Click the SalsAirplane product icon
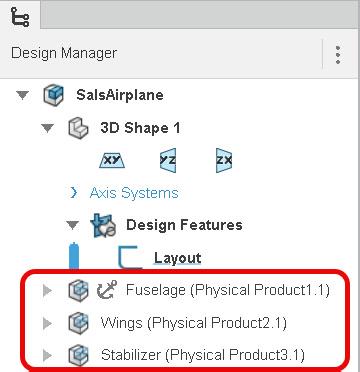This screenshot has width=360, height=372. (x=53, y=95)
